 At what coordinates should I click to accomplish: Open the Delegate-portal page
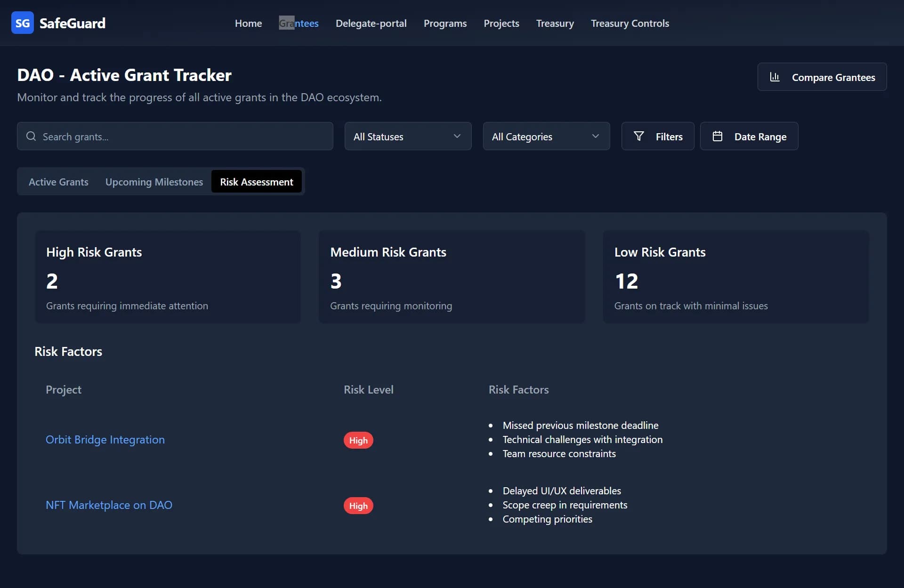click(371, 23)
